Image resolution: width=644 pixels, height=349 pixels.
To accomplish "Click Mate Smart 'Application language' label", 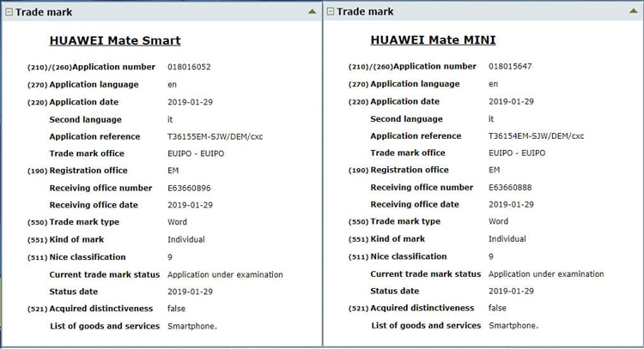I will pyautogui.click(x=94, y=85).
